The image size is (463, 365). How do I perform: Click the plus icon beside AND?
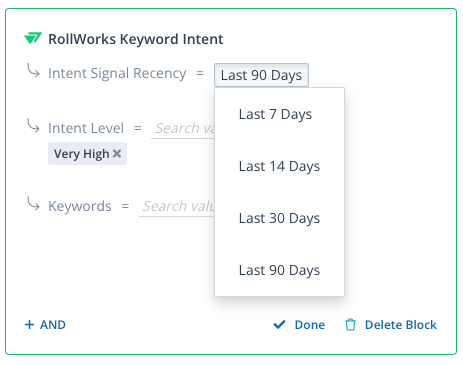(x=29, y=324)
